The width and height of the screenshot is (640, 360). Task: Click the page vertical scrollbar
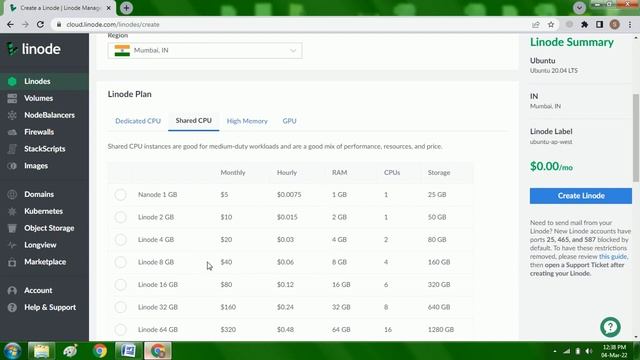636,138
